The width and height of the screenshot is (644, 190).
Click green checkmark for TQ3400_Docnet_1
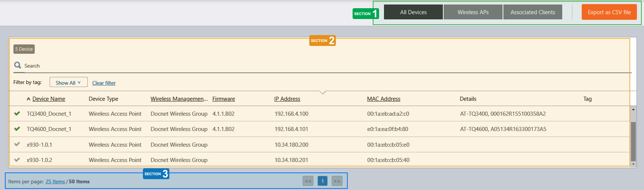17,113
